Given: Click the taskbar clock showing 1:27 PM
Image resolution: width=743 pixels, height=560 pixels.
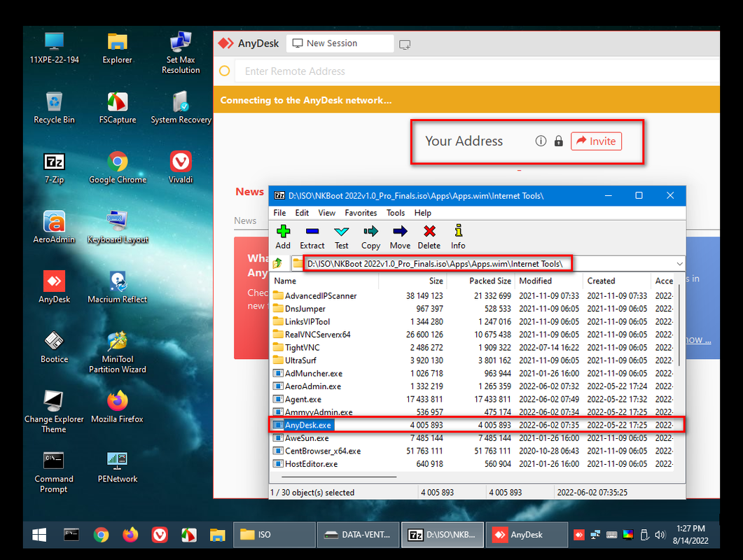Looking at the screenshot, I should [x=690, y=534].
